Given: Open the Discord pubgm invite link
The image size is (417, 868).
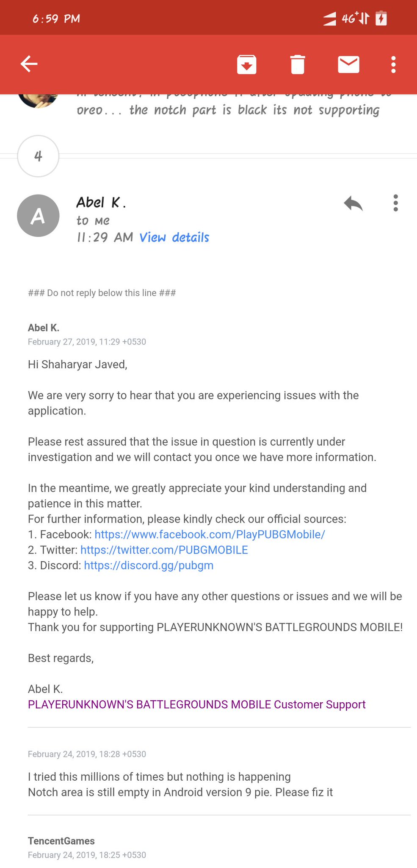Looking at the screenshot, I should 149,565.
